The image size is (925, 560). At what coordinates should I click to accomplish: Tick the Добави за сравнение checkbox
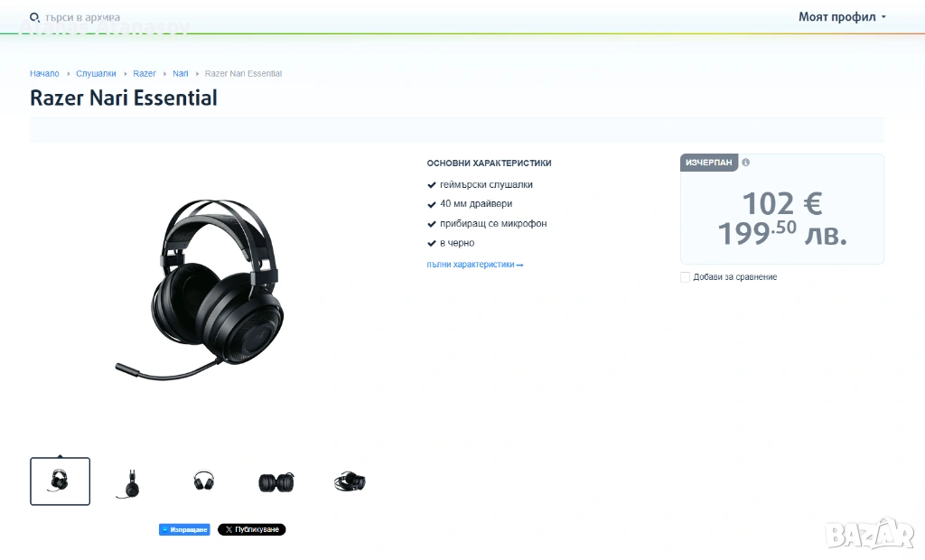click(685, 277)
